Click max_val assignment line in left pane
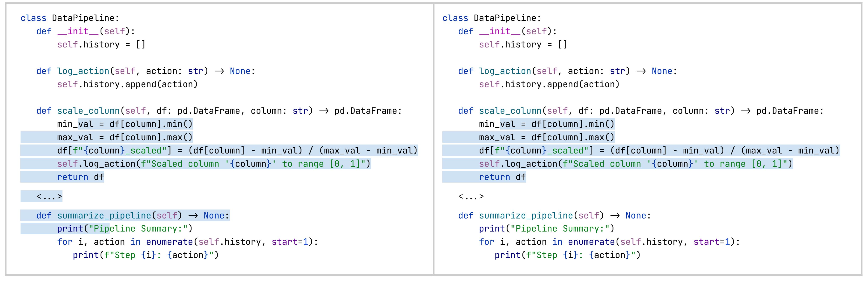Image resolution: width=868 pixels, height=301 pixels. point(125,137)
